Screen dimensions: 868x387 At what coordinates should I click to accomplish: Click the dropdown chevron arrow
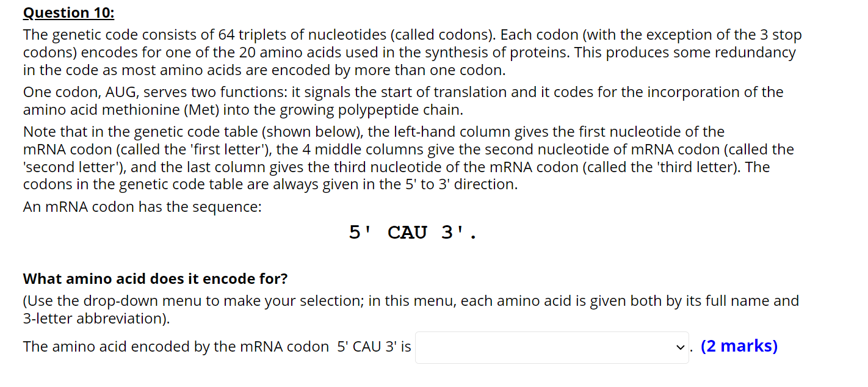(x=680, y=347)
